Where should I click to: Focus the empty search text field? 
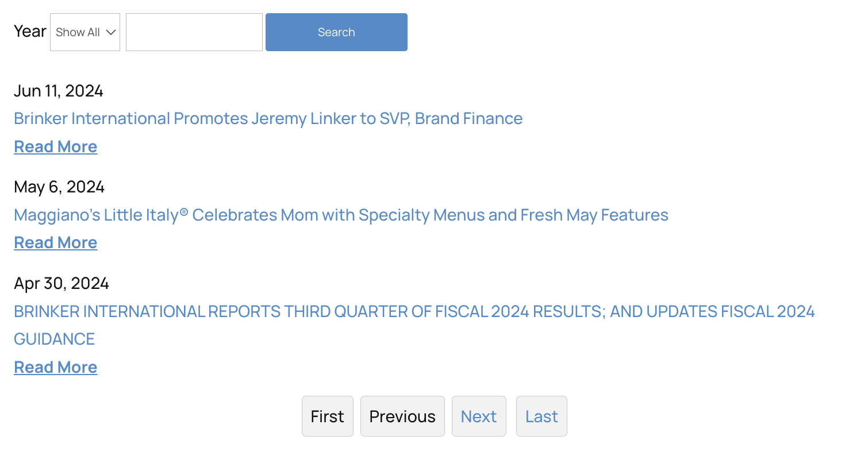194,32
